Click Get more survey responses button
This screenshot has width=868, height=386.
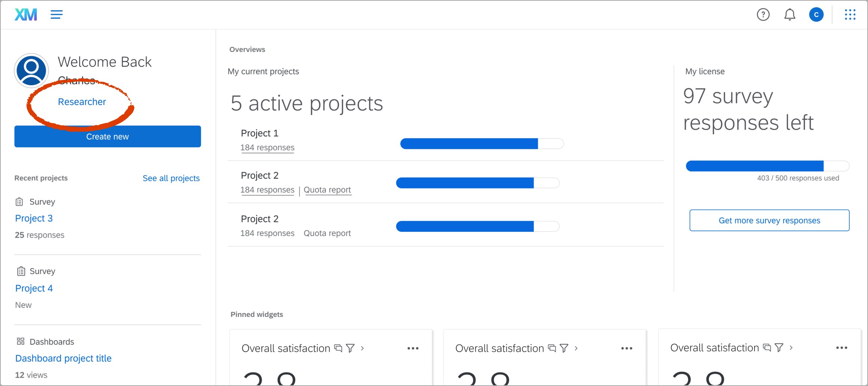tap(769, 220)
